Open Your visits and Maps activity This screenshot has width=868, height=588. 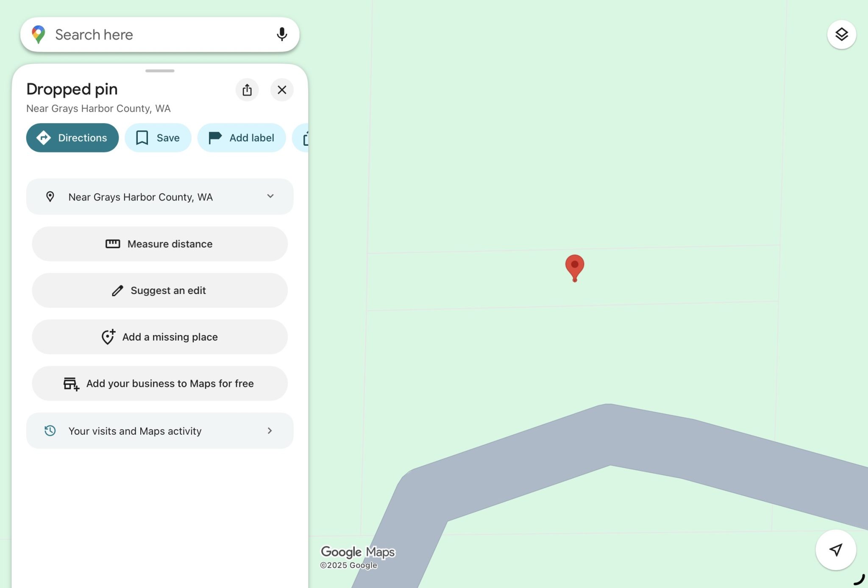[x=159, y=431]
